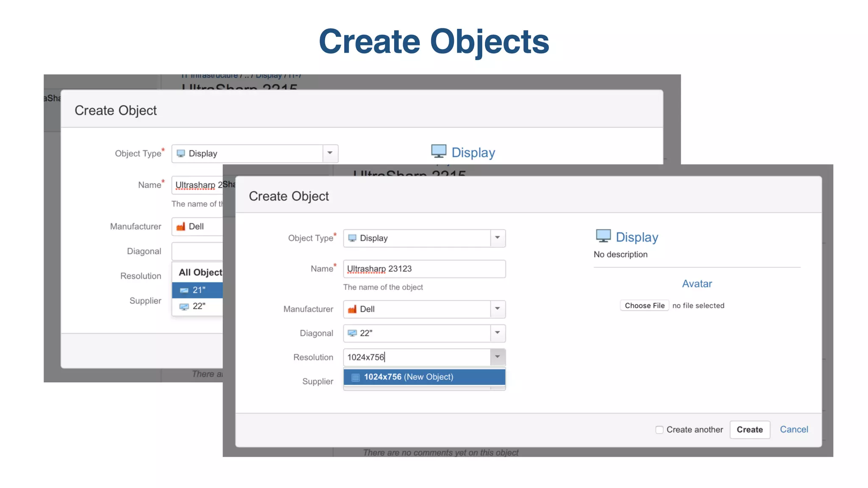Open back dialog Object Type dropdown arrow
This screenshot has width=868, height=488.
coord(330,153)
